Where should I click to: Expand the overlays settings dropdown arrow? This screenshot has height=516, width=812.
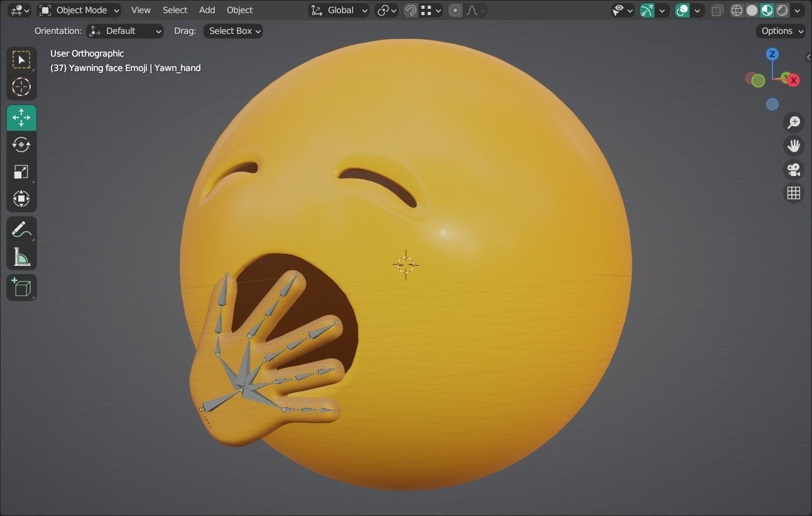click(x=697, y=10)
